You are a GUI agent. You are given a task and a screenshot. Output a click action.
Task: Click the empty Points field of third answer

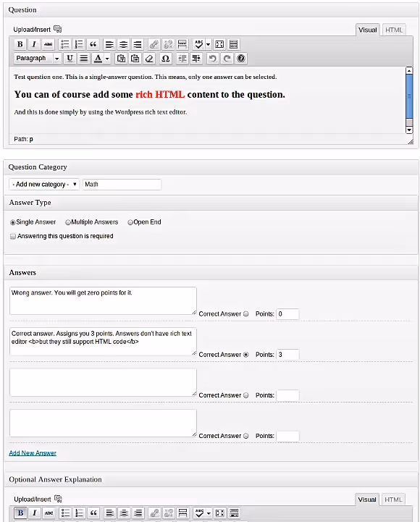(287, 395)
